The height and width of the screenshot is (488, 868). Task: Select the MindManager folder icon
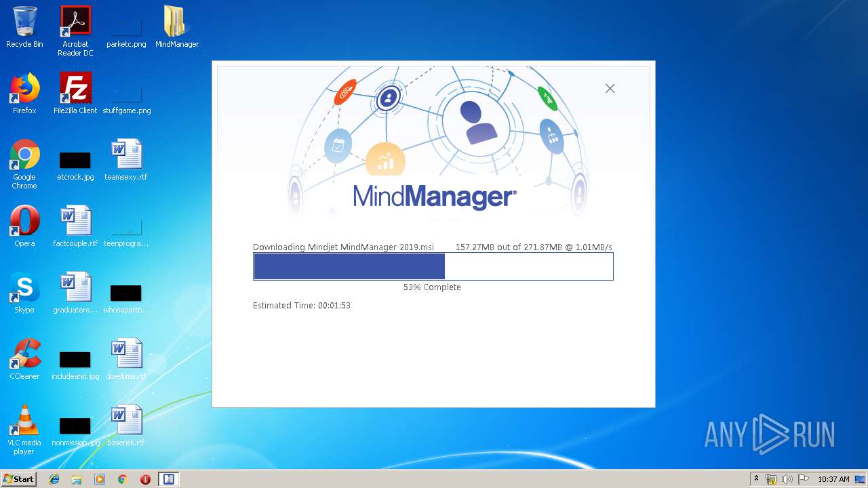177,27
